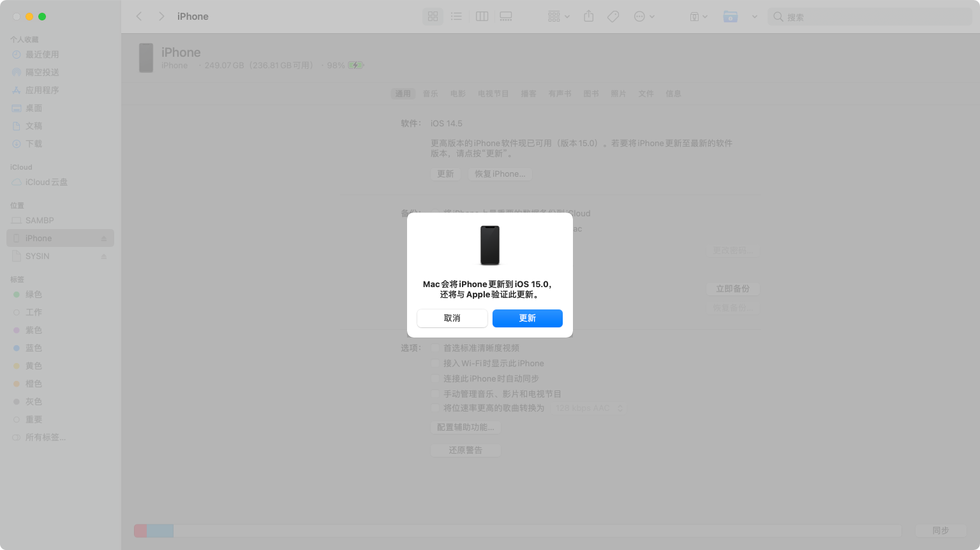980x550 pixels.
Task: Click the 同步 button
Action: [x=940, y=531]
